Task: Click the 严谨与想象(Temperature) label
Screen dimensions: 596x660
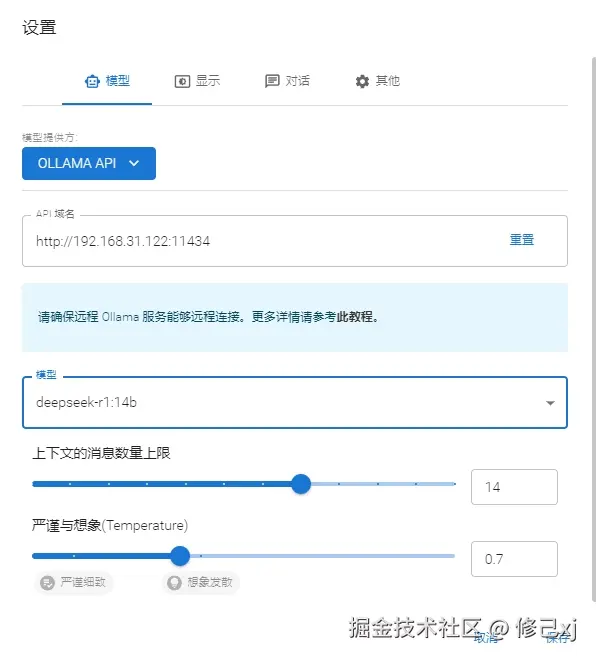Action: [110, 525]
